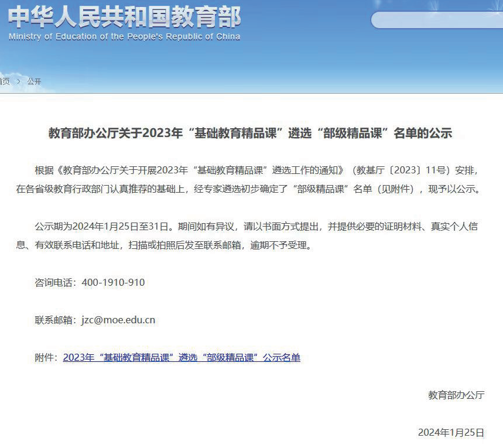This screenshot has width=503, height=448.
Task: Click the label 联系邮箱
Action: tap(53, 320)
